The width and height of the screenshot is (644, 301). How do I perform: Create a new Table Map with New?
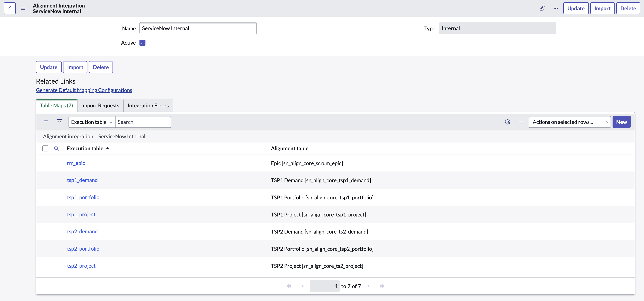[x=622, y=122]
